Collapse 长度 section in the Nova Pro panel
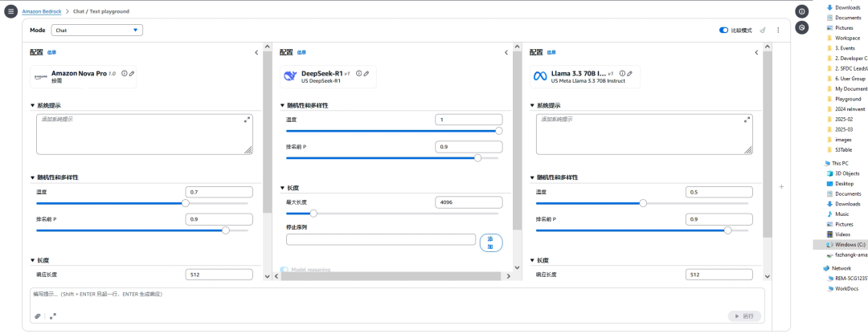The height and width of the screenshot is (334, 868). point(39,260)
